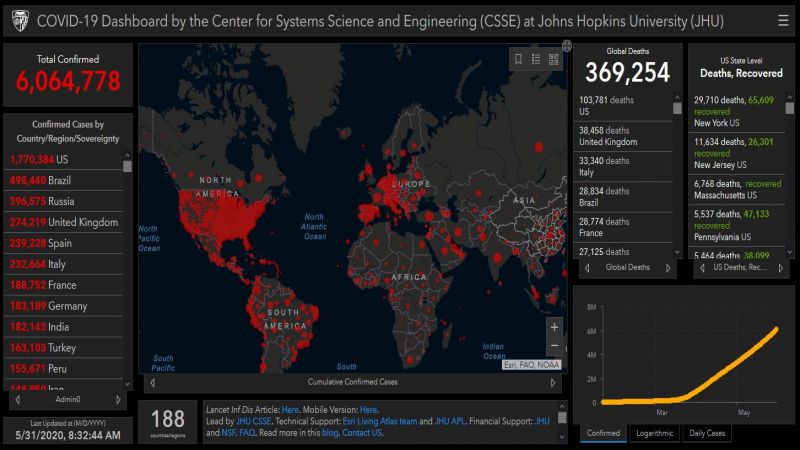Click the 38,458 deaths United Kingdom entry

[623, 136]
